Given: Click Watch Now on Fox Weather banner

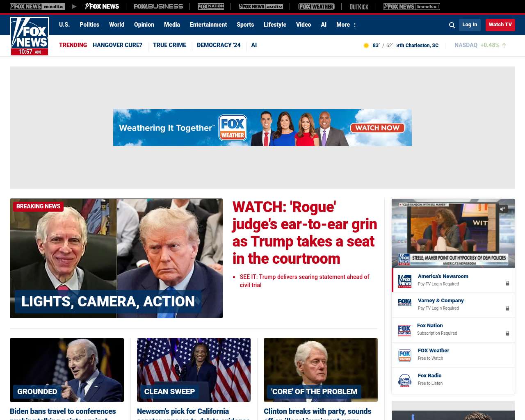Looking at the screenshot, I should tap(377, 128).
